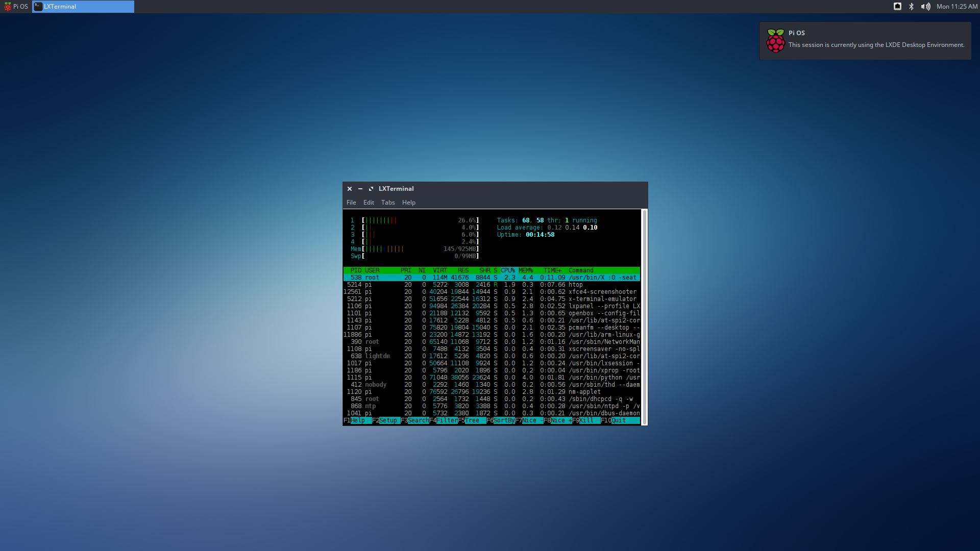This screenshot has width=980, height=551.
Task: Select the /sbin/dhcpcd process row
Action: 492,399
